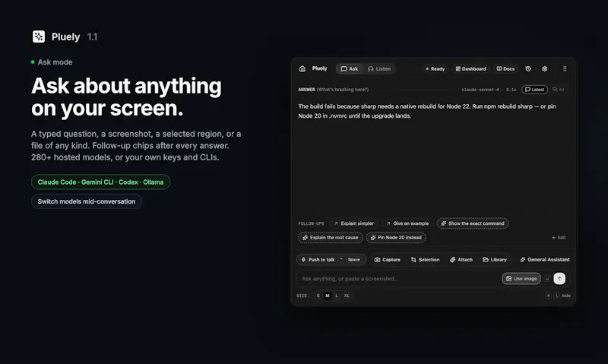Click the claude-sonnet-4 model label
Viewport: 608px width, 364px height.
pyautogui.click(x=480, y=90)
